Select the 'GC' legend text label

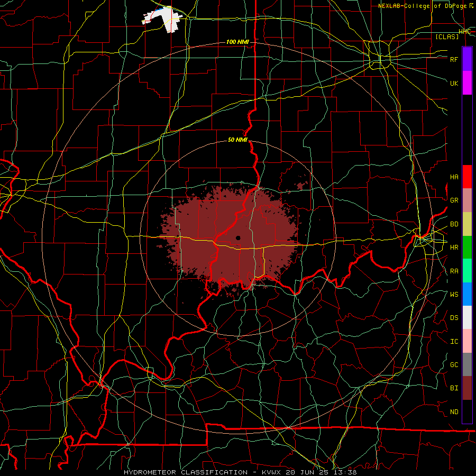click(x=454, y=365)
